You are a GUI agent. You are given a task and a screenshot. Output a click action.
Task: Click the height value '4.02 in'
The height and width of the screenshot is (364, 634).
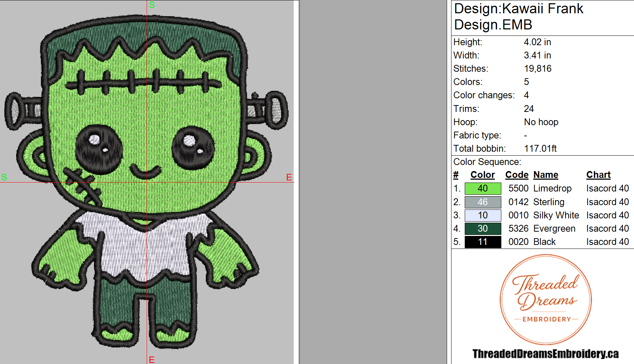pyautogui.click(x=537, y=42)
